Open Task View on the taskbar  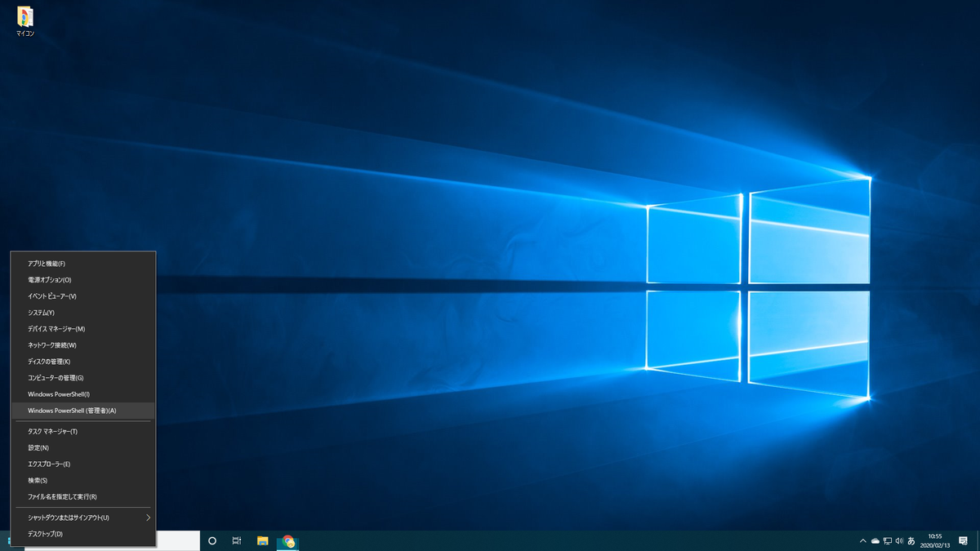237,540
